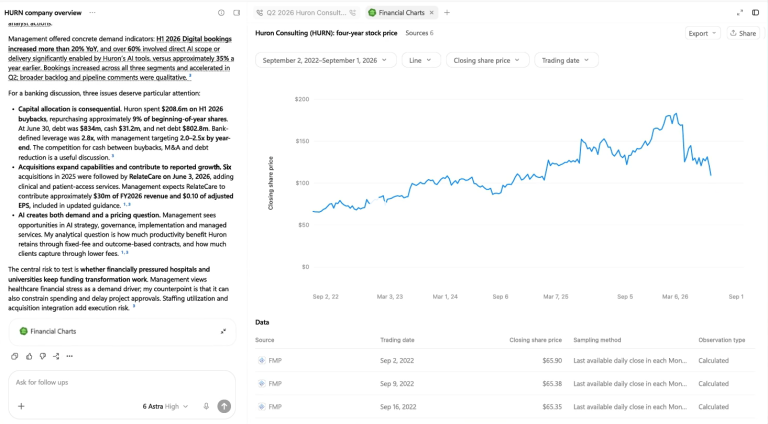Screen dimensions: 768x424
Task: Click the Calculated cell in the Sep 2, 2022 row
Action: pyautogui.click(x=713, y=360)
